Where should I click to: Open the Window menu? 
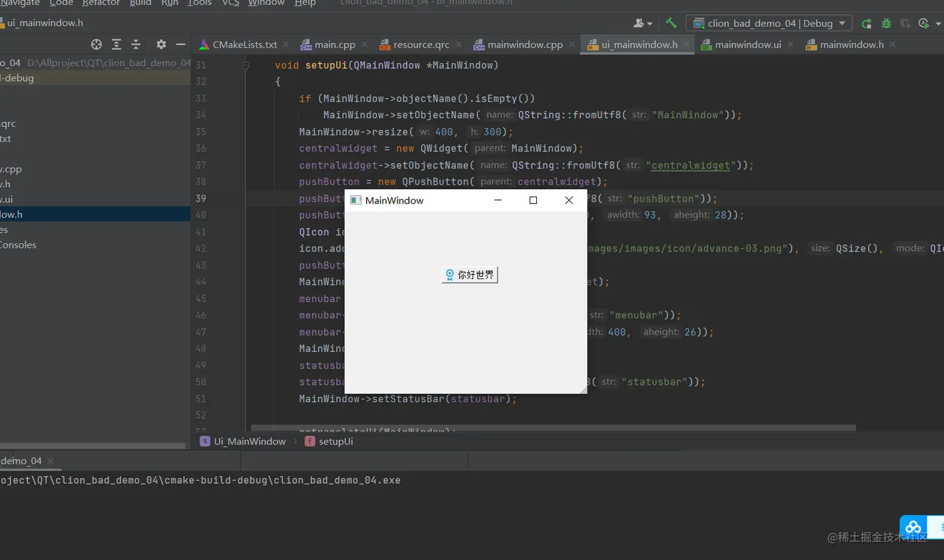(266, 3)
